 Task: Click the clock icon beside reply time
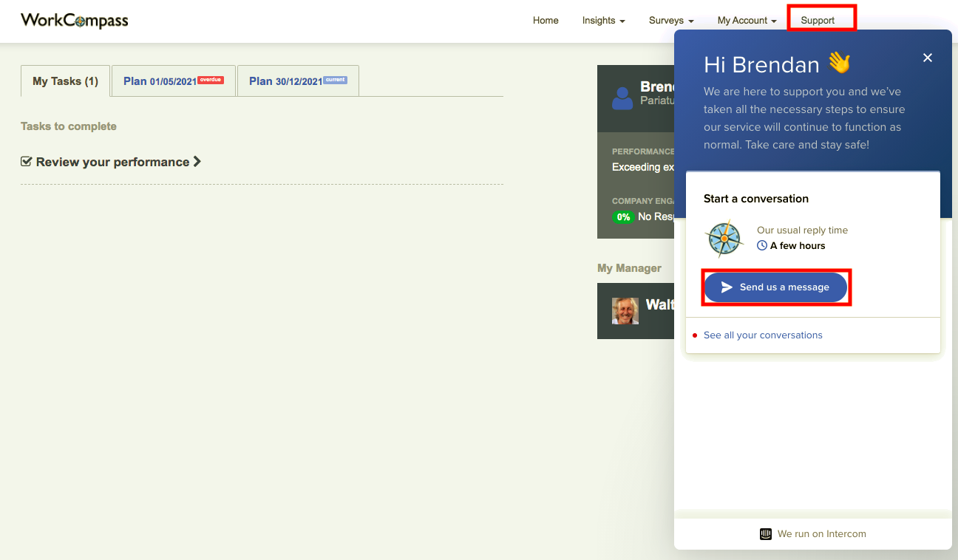(x=761, y=245)
